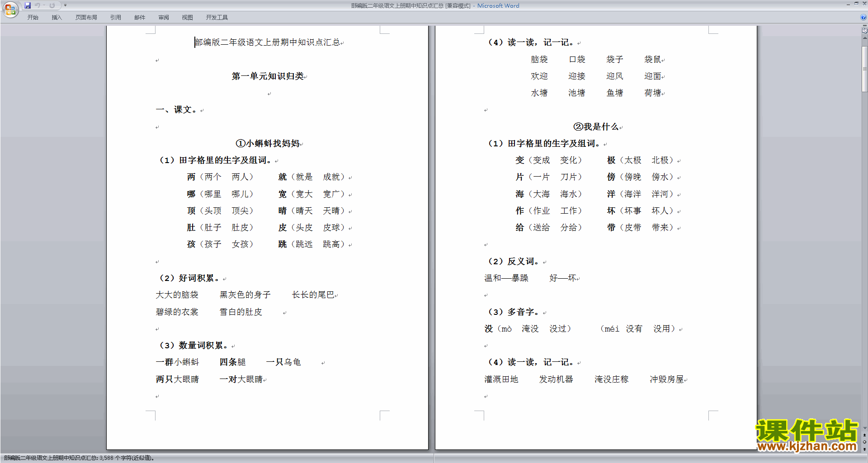868x463 pixels.
Task: Click phrase 黑灰色的身子
Action: click(245, 295)
